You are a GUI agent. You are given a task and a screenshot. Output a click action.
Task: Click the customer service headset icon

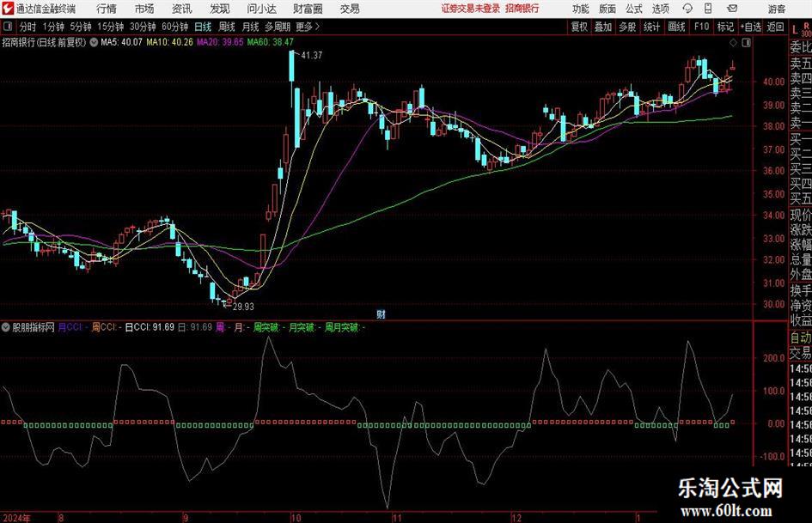coord(687,9)
